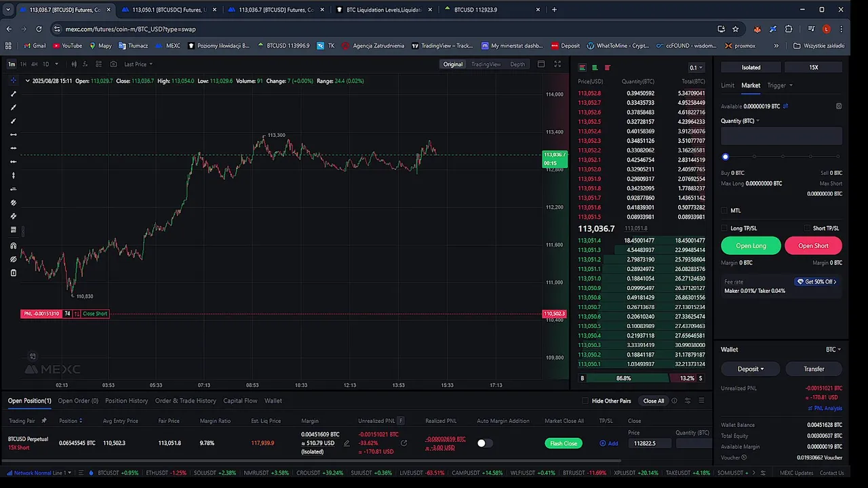The image size is (868, 488).
Task: Open browser extensions puzzle icon
Action: click(789, 29)
